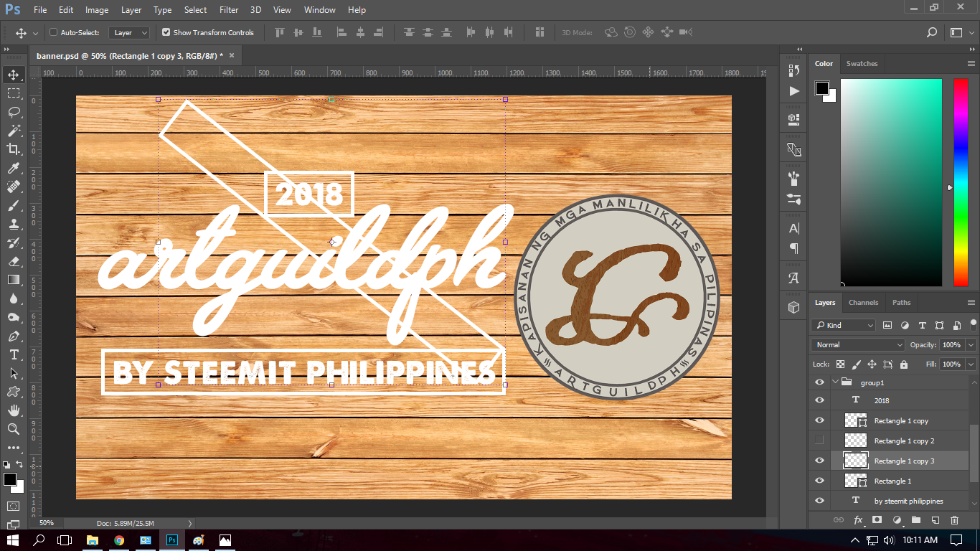980x551 pixels.
Task: Switch to the Channels tab
Action: [x=863, y=303]
